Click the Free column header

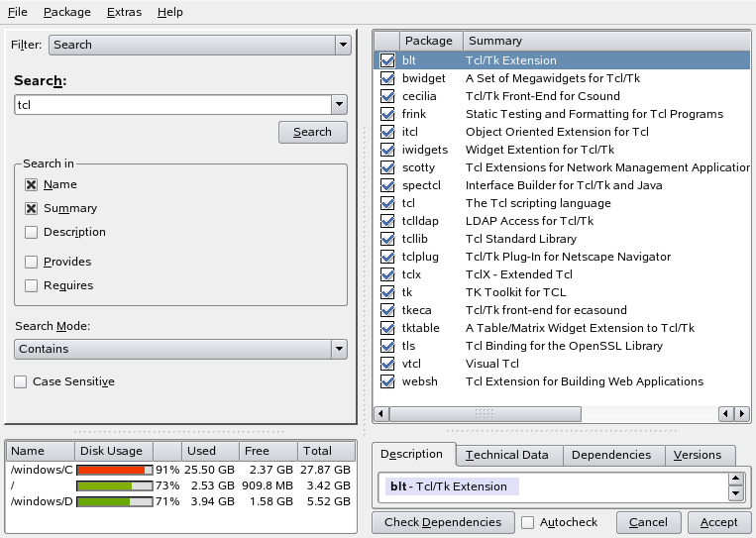tap(269, 451)
